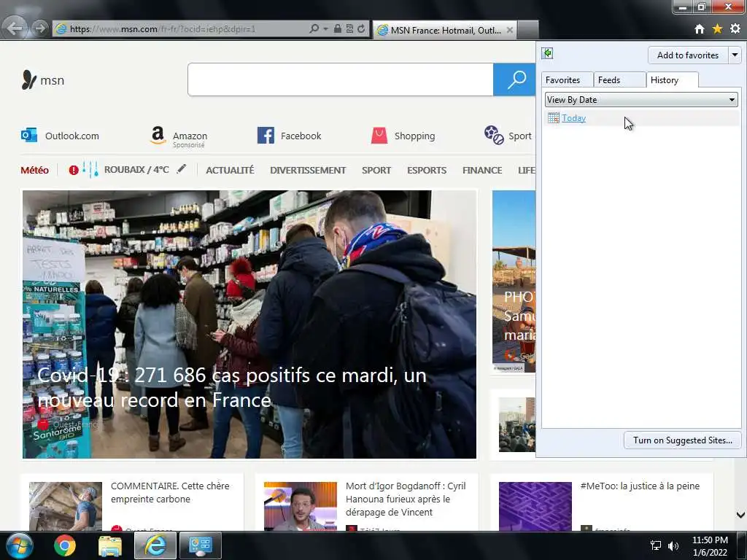Open the View By Date dropdown

[x=641, y=99]
